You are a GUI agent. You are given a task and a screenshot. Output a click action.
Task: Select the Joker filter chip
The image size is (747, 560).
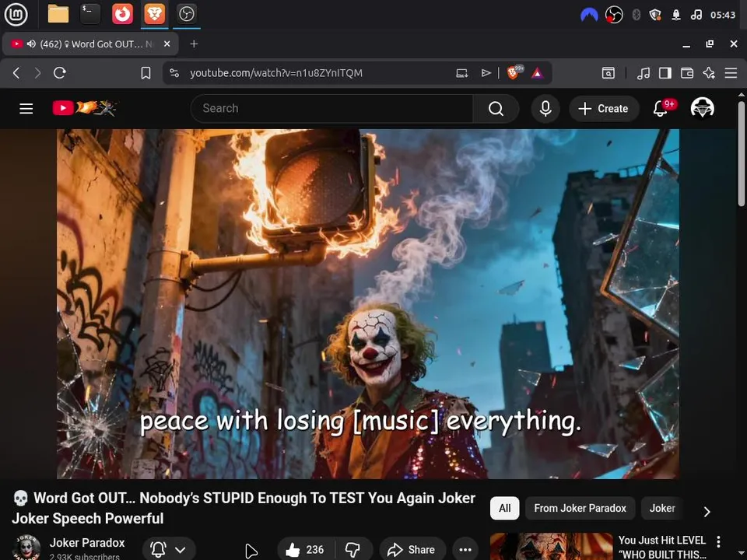[662, 508]
